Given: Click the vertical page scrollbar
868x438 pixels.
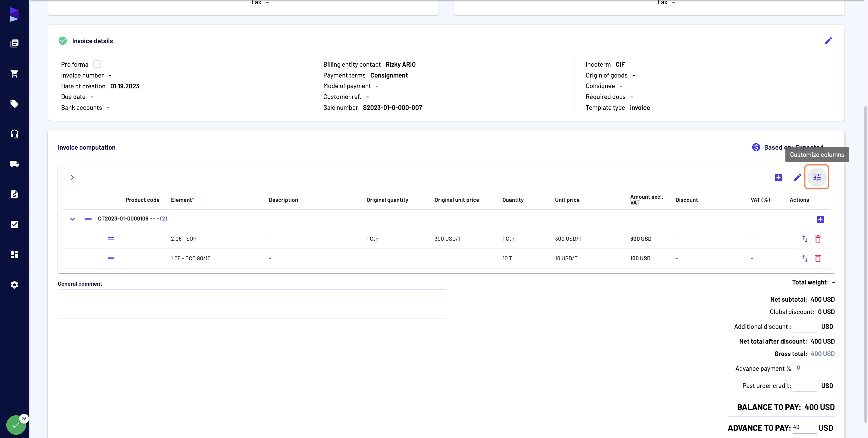Looking at the screenshot, I should pyautogui.click(x=865, y=264).
